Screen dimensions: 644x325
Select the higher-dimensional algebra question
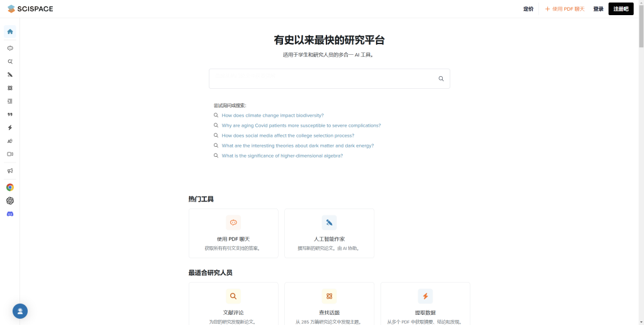tap(282, 156)
